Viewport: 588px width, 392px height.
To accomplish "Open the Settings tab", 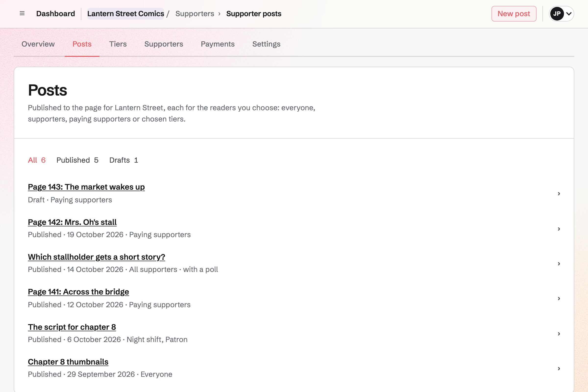I will (x=266, y=44).
